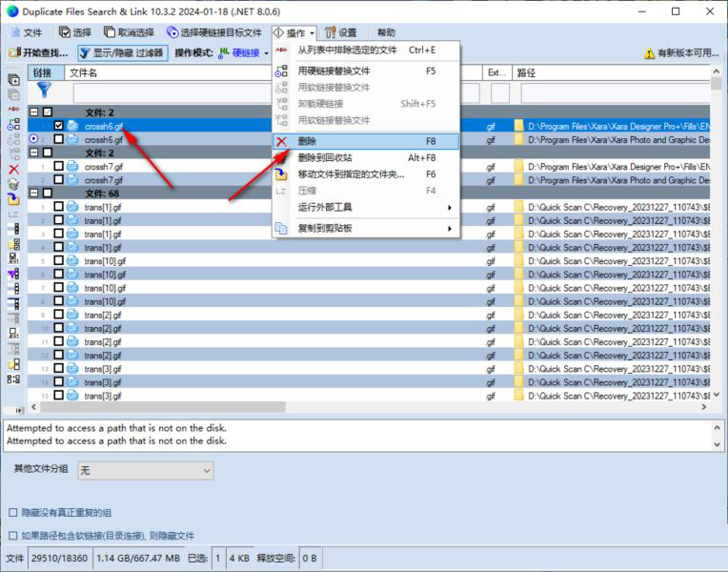Click the red X delete icon in left sidebar
The height and width of the screenshot is (572, 728).
coord(14,169)
